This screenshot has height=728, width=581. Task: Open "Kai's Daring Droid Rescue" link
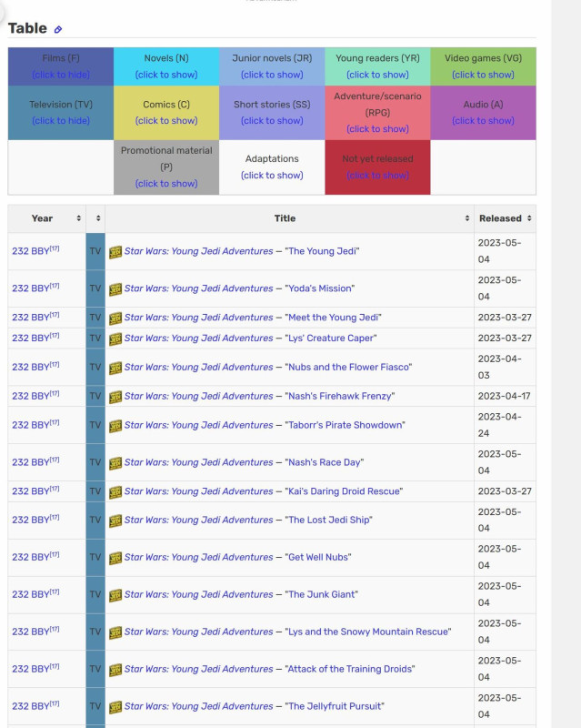[x=344, y=491]
